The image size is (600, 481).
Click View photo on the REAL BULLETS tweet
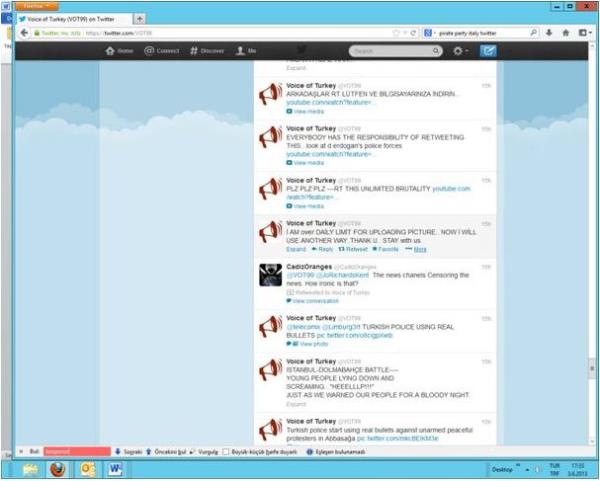point(307,344)
